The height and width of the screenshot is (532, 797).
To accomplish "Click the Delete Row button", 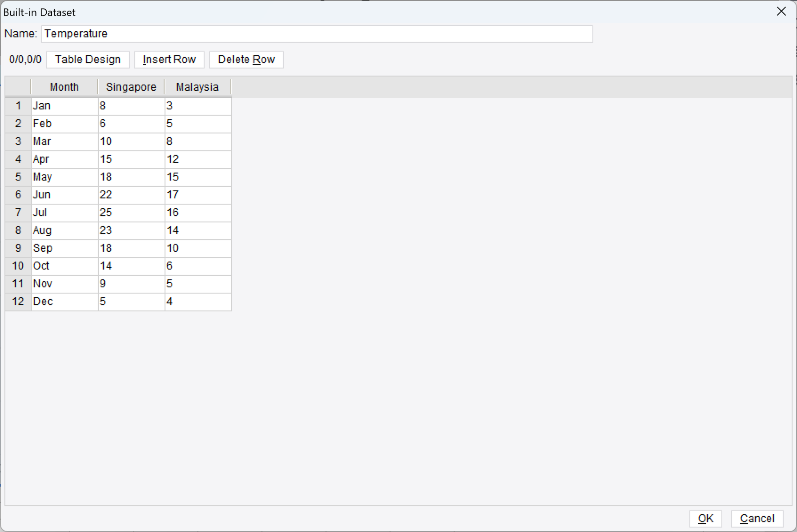I will [x=246, y=59].
